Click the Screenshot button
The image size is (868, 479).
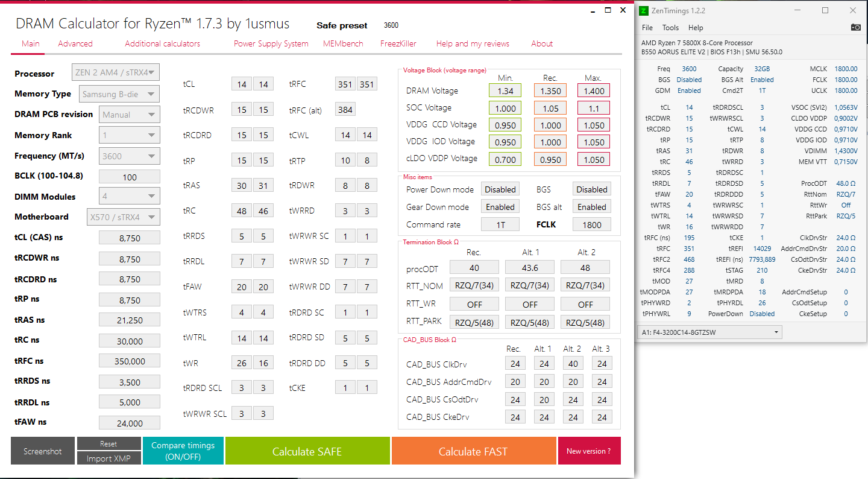(x=43, y=451)
